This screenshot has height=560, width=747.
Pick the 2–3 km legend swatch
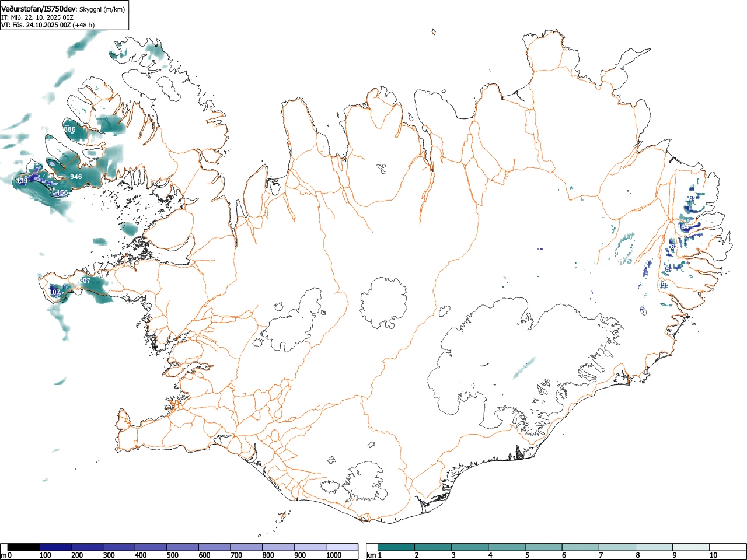[434, 547]
